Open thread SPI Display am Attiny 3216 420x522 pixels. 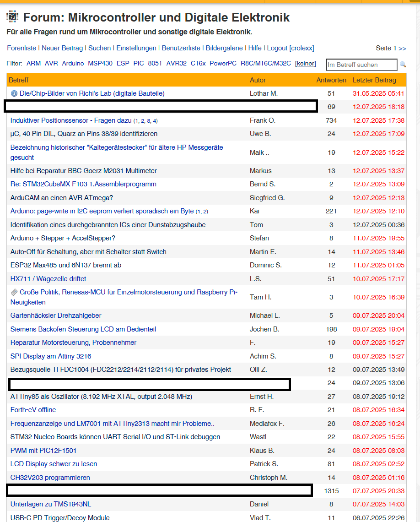(x=50, y=356)
